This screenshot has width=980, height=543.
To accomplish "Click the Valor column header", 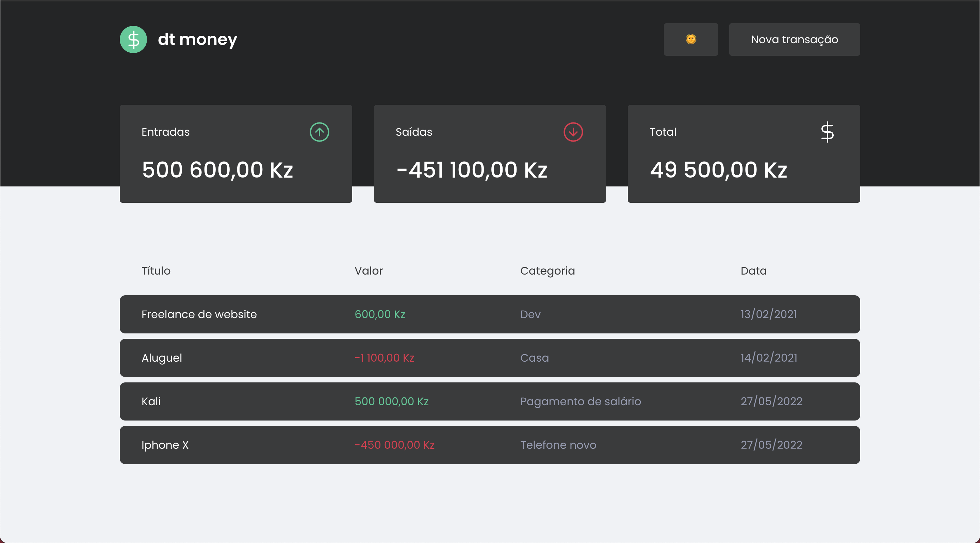I will [x=368, y=271].
